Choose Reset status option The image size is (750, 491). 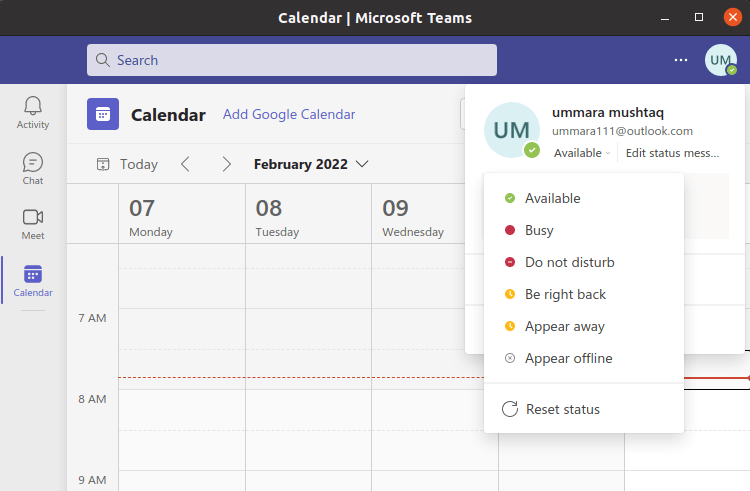tap(584, 409)
